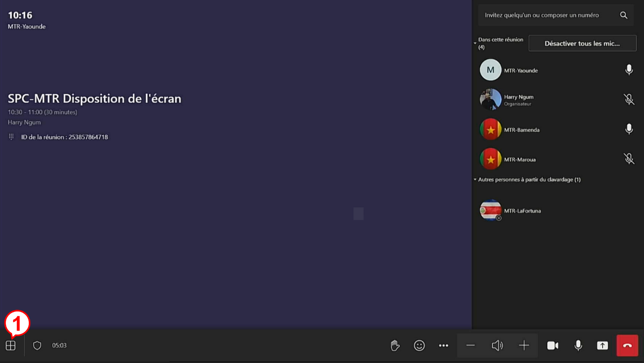Collapse Autres personnes à partir du clavardage

point(475,179)
